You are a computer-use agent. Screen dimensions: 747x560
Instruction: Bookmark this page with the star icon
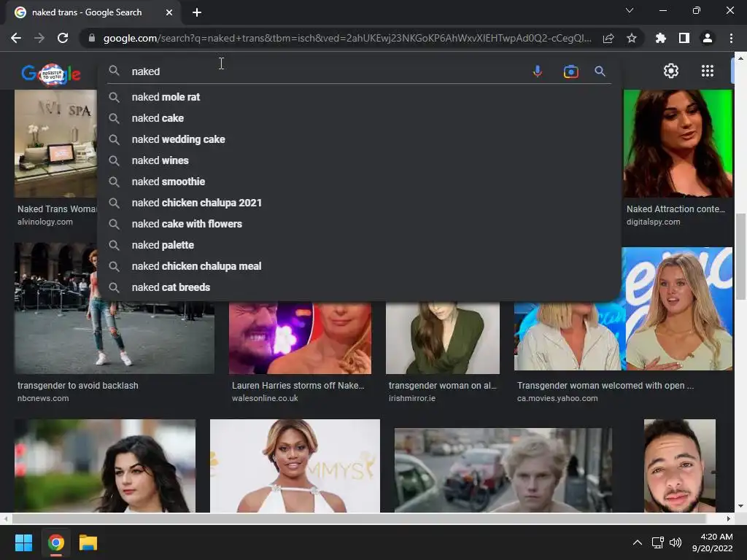(x=632, y=38)
